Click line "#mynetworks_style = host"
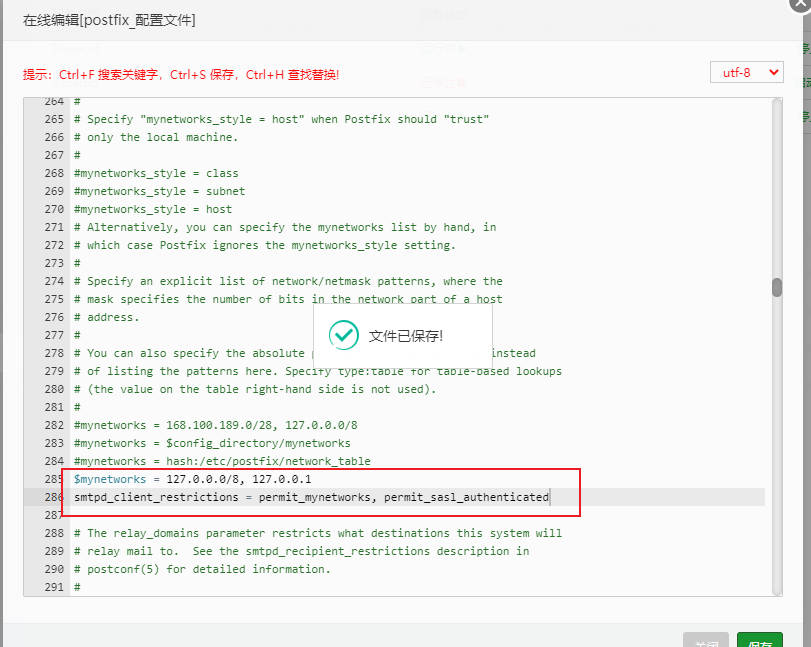 click(x=153, y=209)
